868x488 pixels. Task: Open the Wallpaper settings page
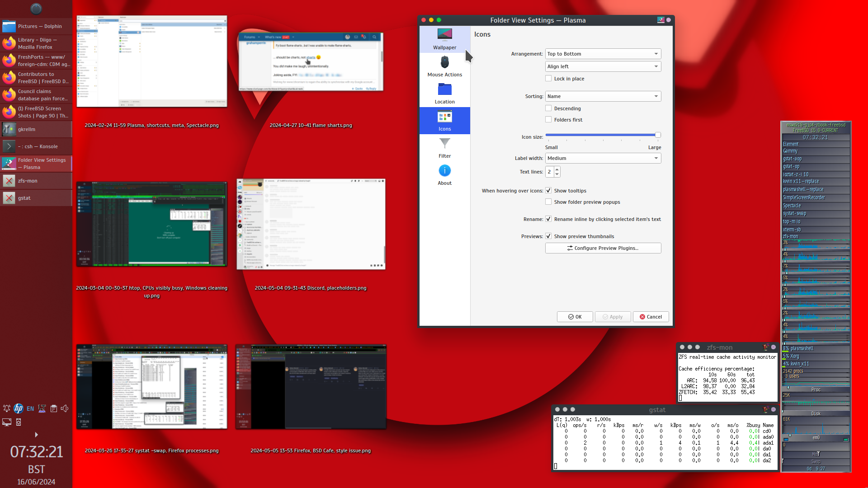click(x=444, y=39)
